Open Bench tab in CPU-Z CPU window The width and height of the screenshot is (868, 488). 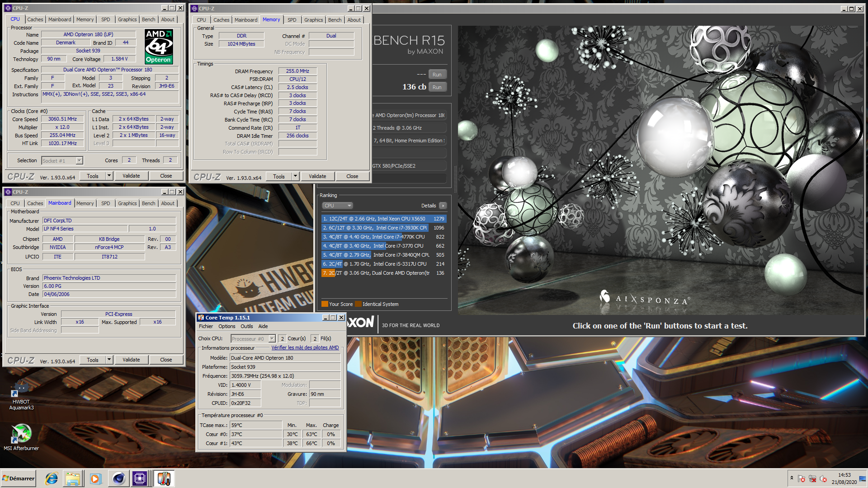tap(149, 19)
